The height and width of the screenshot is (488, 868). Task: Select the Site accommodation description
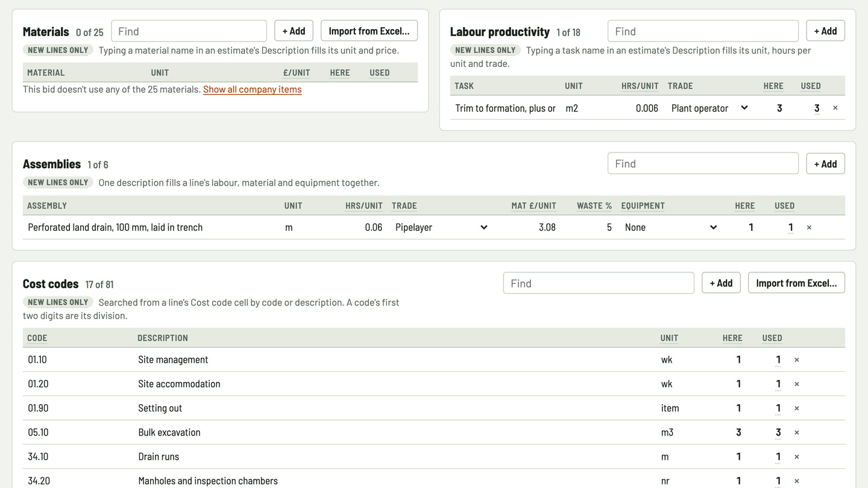point(179,384)
